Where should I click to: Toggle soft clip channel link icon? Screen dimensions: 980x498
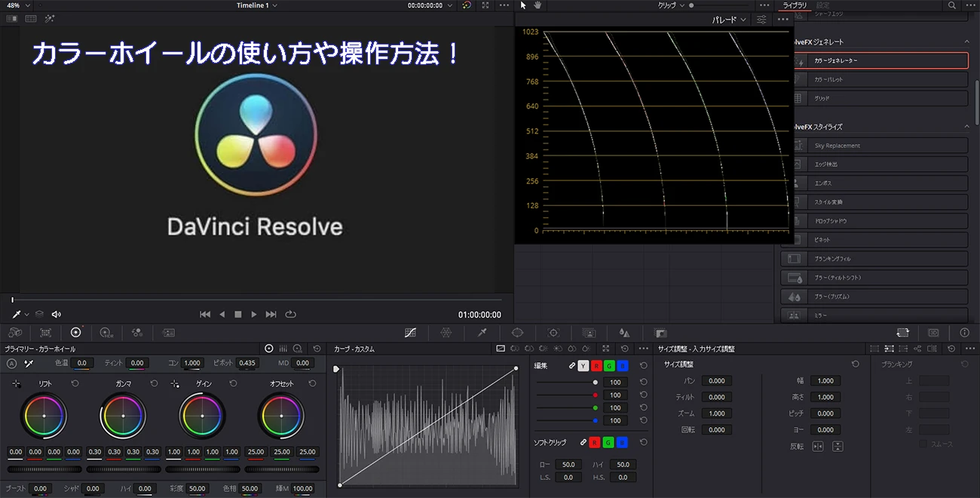pyautogui.click(x=583, y=442)
